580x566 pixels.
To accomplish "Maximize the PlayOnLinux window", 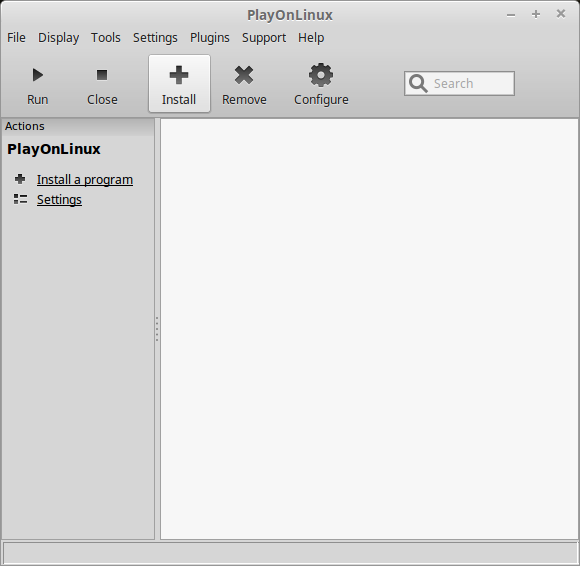I will pos(536,14).
